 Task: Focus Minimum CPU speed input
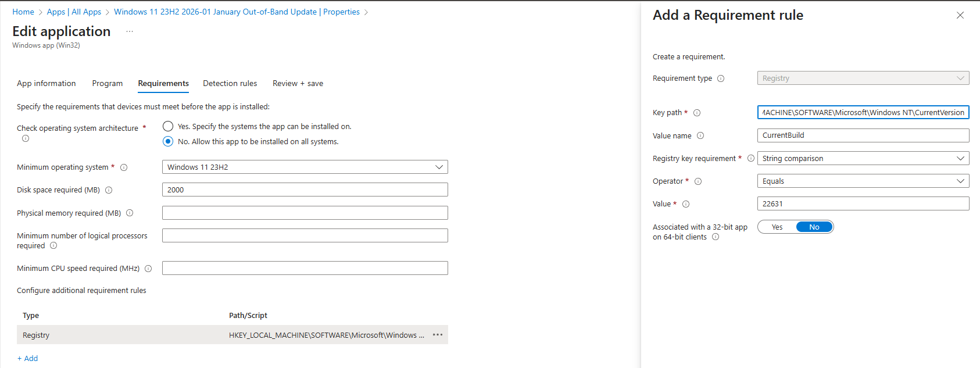pos(305,268)
